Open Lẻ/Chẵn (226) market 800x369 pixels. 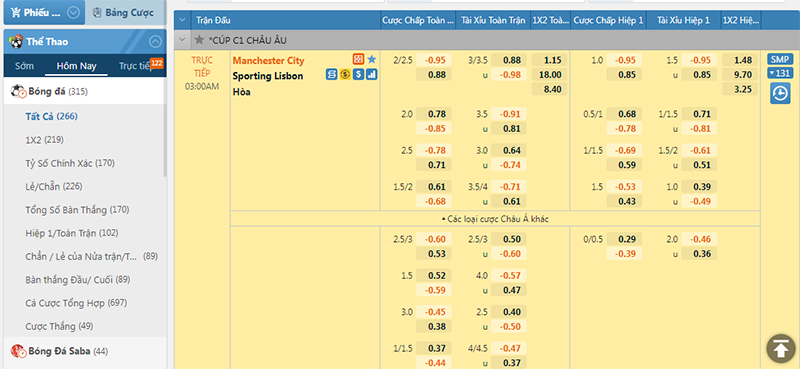point(54,186)
